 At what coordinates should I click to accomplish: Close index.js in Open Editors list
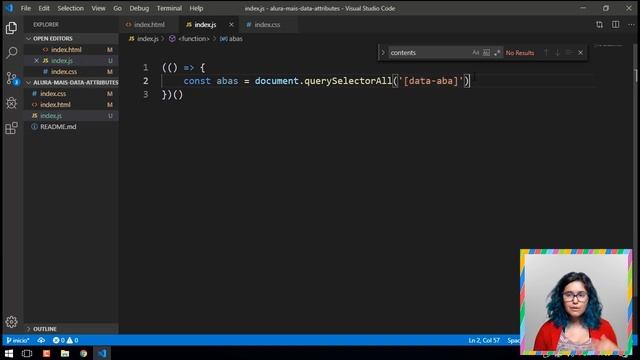coord(36,60)
